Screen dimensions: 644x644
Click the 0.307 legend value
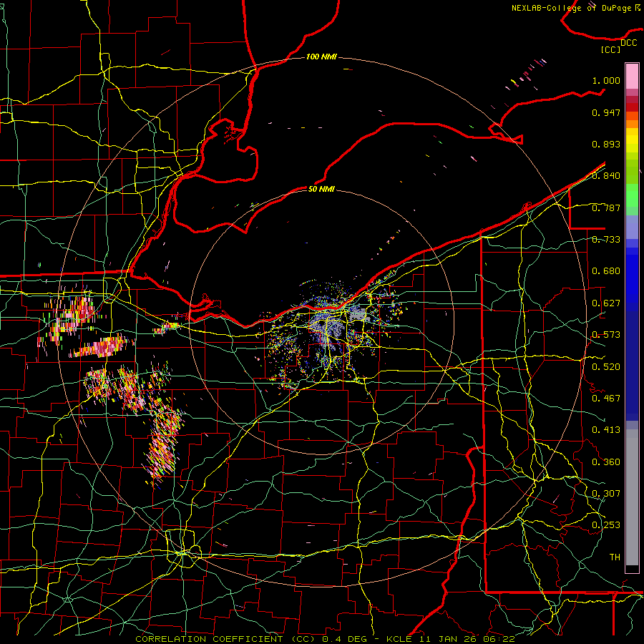point(606,494)
